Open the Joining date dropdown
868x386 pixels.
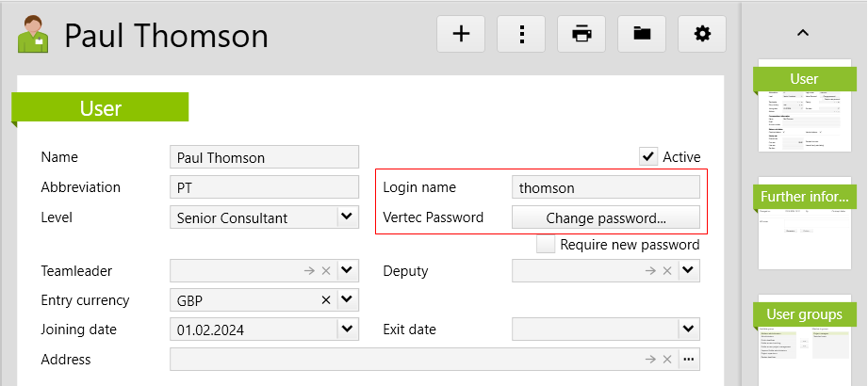pyautogui.click(x=347, y=330)
